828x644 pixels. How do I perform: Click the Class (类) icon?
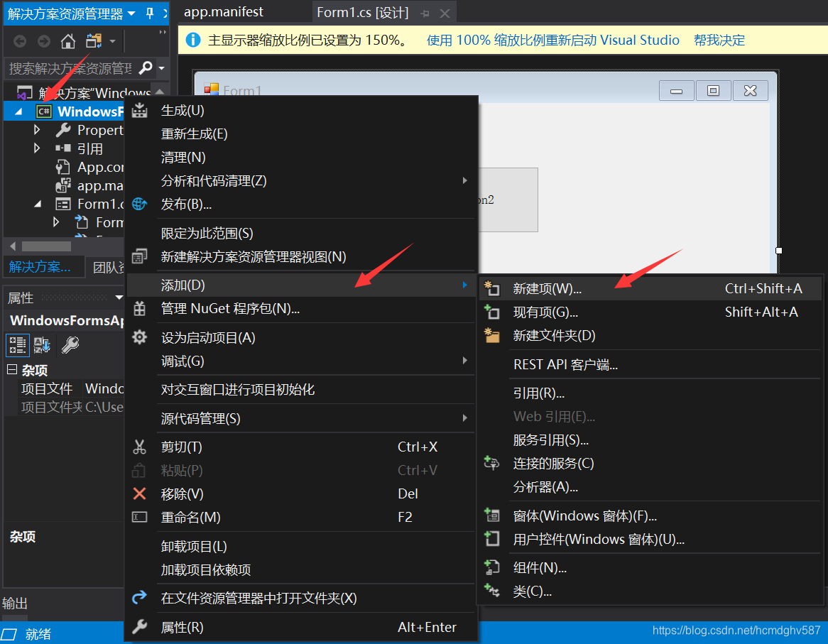(491, 591)
